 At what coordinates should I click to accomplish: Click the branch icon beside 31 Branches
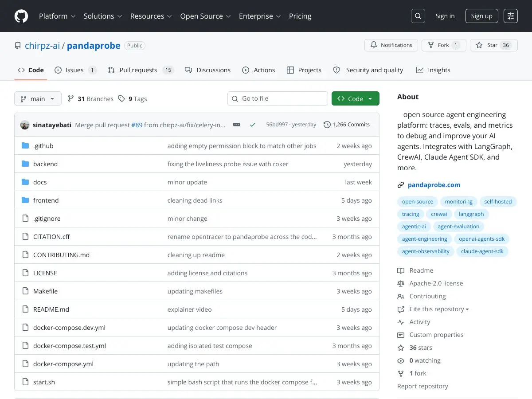70,99
